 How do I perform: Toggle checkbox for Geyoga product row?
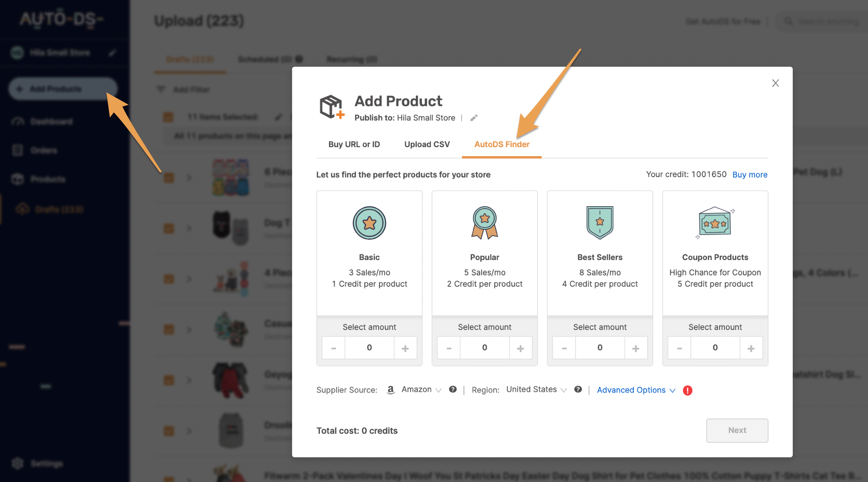[x=169, y=380]
